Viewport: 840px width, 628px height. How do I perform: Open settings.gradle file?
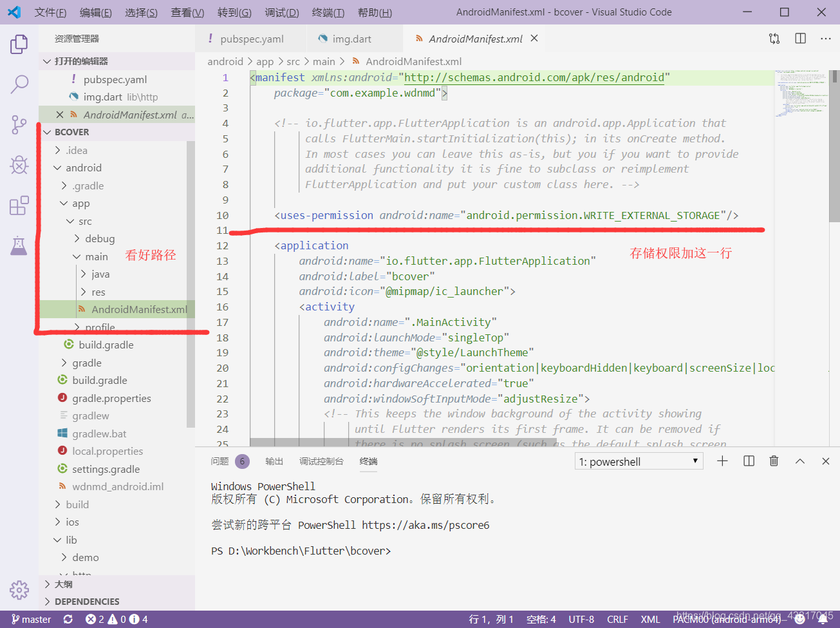[x=106, y=469]
